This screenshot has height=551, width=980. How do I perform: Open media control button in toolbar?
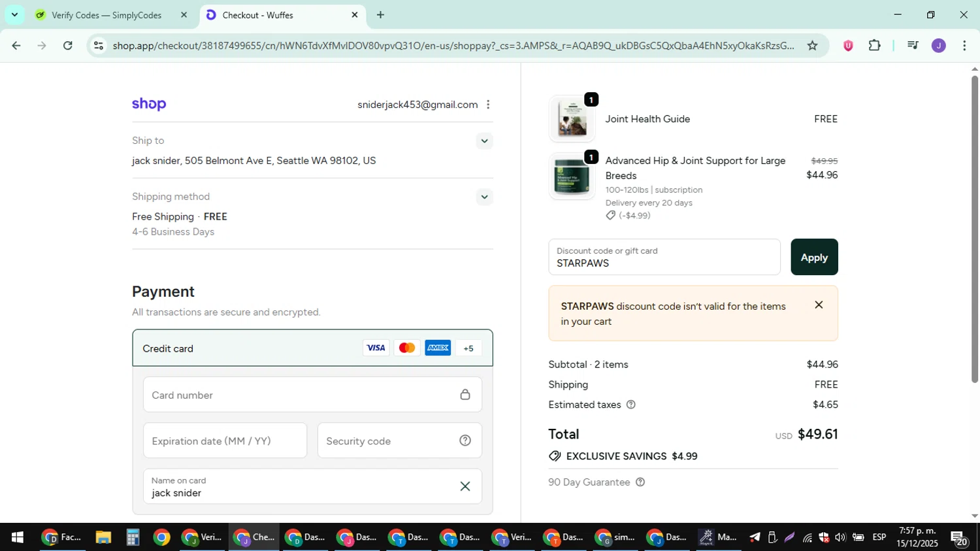[x=913, y=46]
